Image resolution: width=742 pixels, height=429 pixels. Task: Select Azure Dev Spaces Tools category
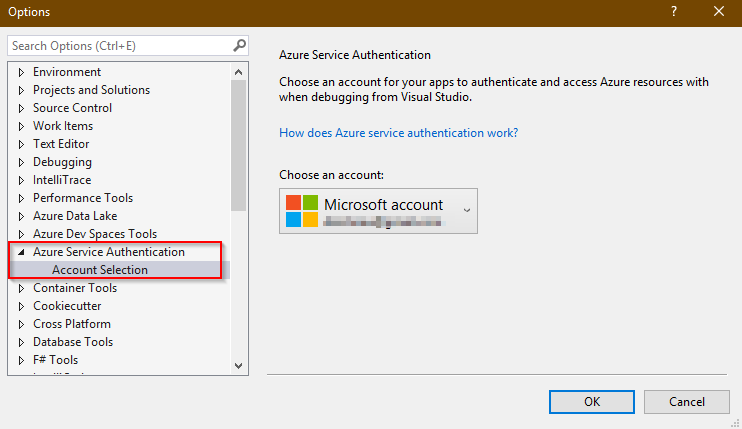click(95, 234)
